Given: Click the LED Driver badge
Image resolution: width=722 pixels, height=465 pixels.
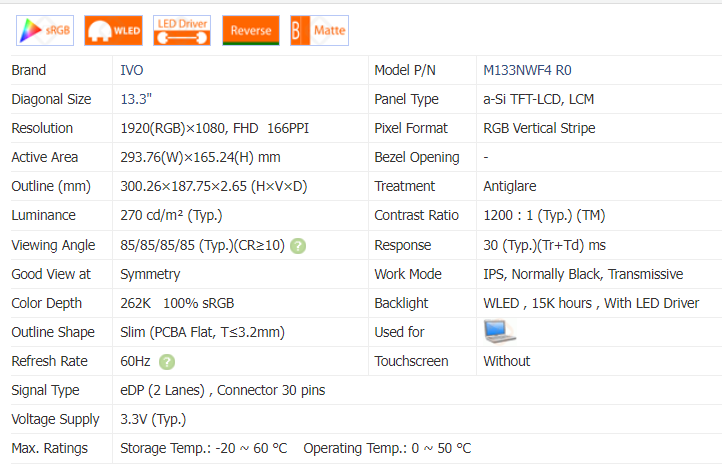Looking at the screenshot, I should tap(182, 30).
